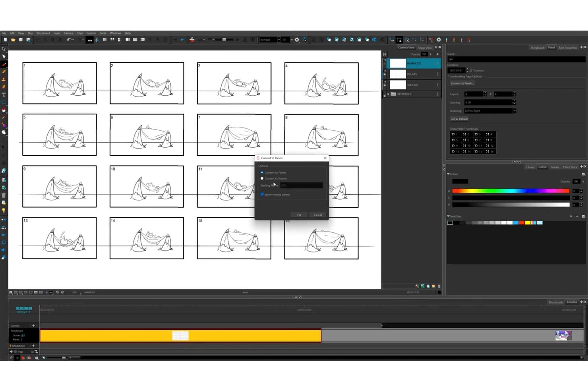Open the Ordering dropdown set to Left to Right

point(490,111)
